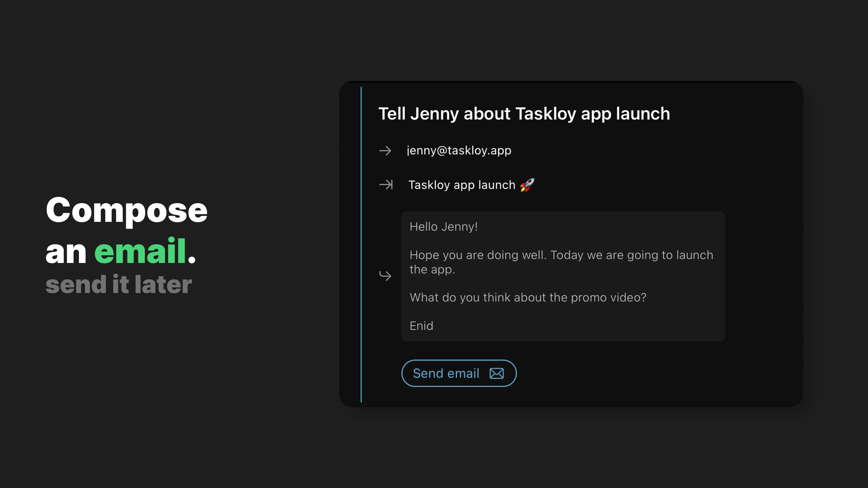Click the subject arrow-to-bar icon
The width and height of the screenshot is (868, 488).
[386, 185]
